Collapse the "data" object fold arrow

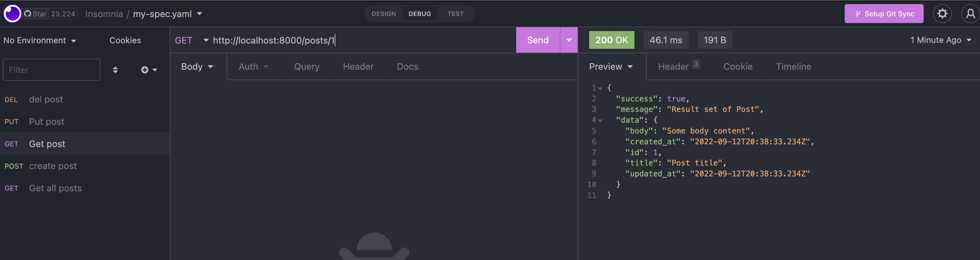(600, 121)
